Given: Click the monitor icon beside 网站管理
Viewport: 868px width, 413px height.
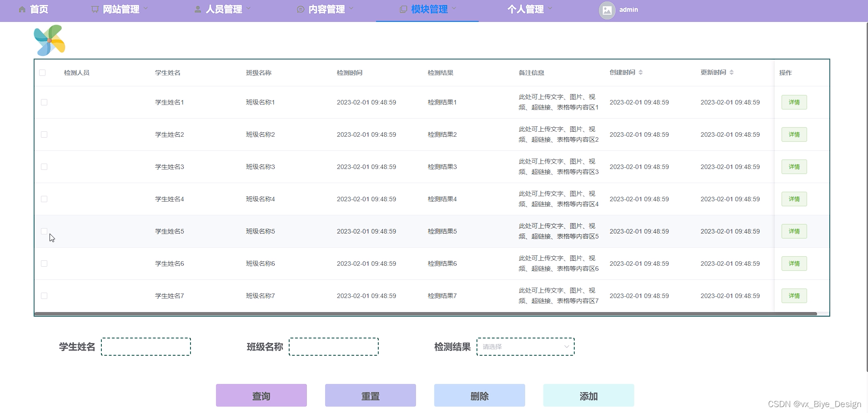Looking at the screenshot, I should pyautogui.click(x=95, y=9).
